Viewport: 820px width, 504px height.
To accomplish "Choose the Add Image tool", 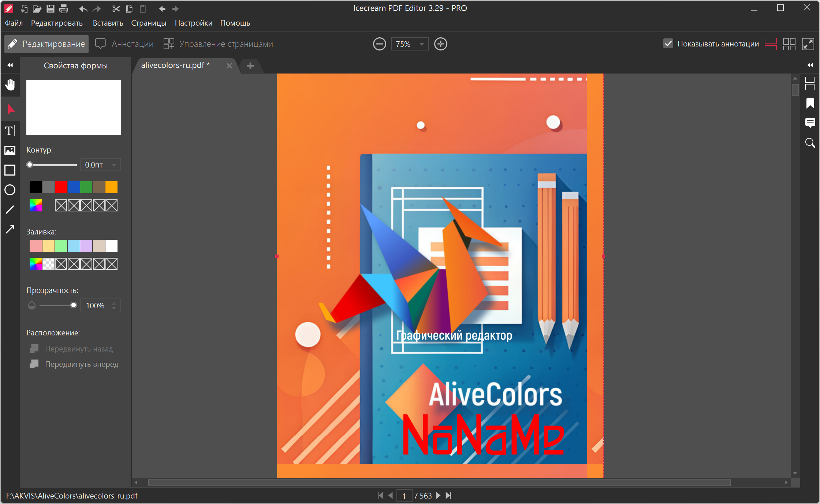I will (10, 150).
